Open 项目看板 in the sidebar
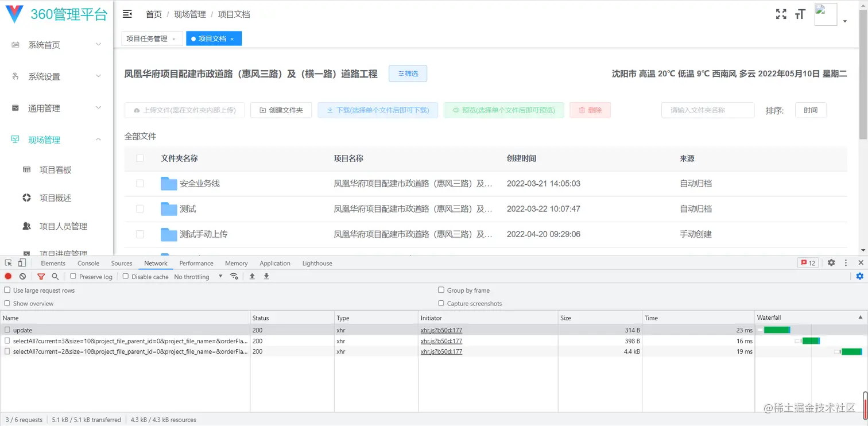 tap(56, 170)
